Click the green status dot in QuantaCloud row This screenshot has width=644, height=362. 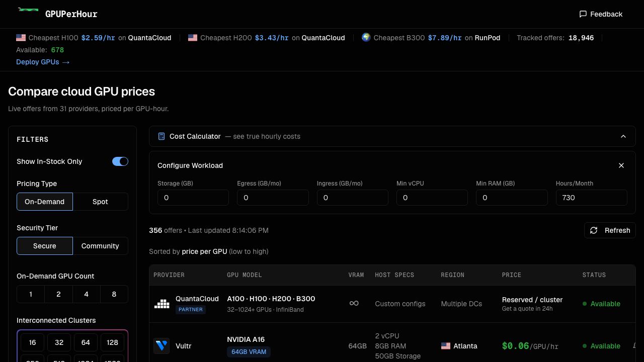(x=585, y=304)
